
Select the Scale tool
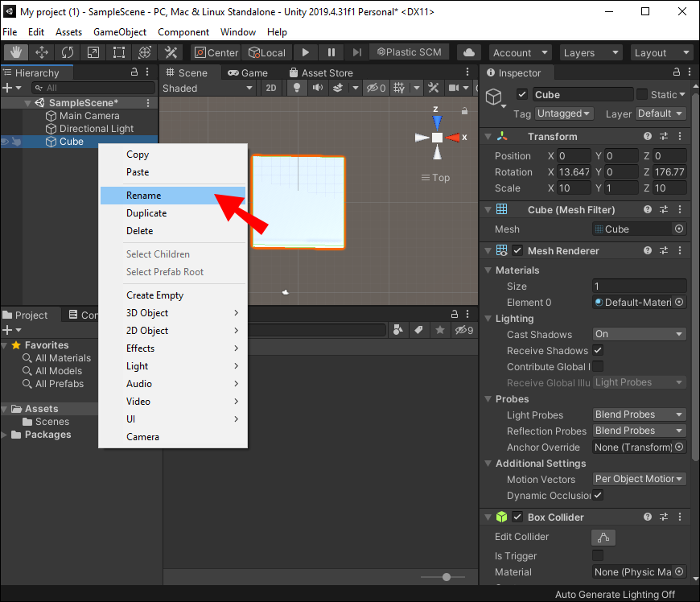(x=93, y=52)
